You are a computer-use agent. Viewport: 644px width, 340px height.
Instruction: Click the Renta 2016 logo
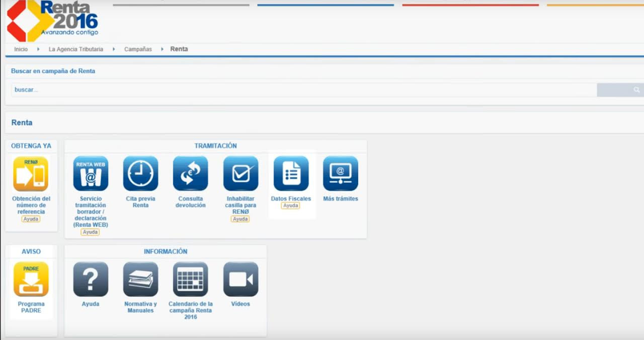pos(52,20)
